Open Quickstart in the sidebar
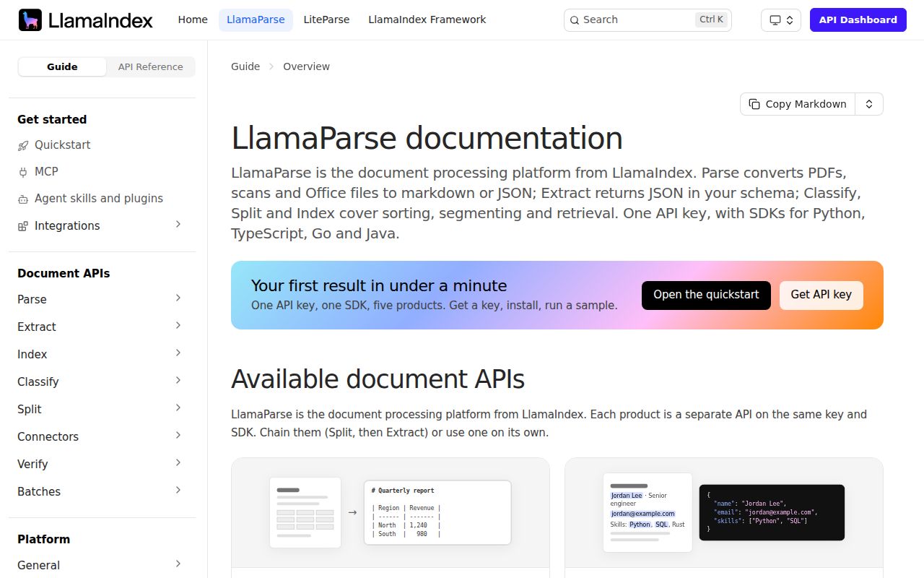 click(63, 145)
